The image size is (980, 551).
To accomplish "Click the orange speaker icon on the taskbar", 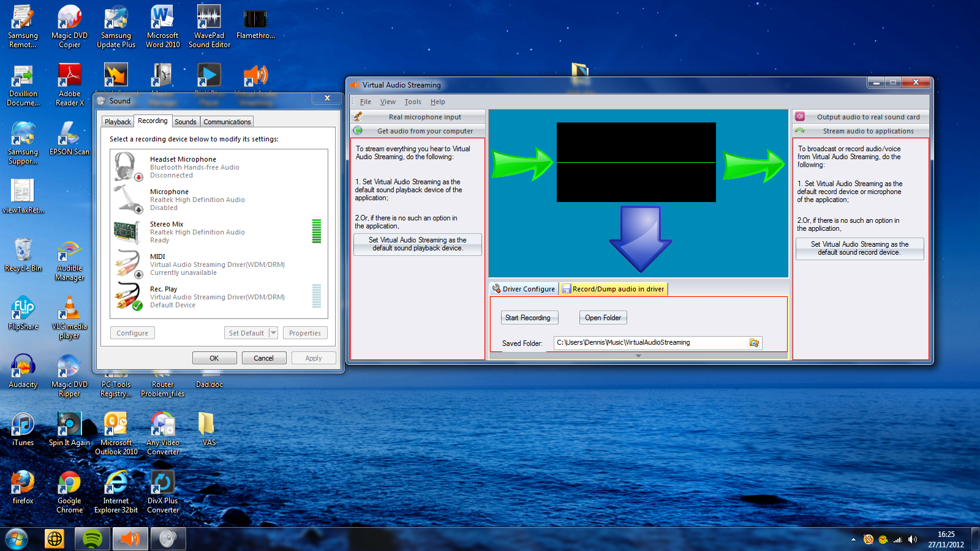I will 130,538.
